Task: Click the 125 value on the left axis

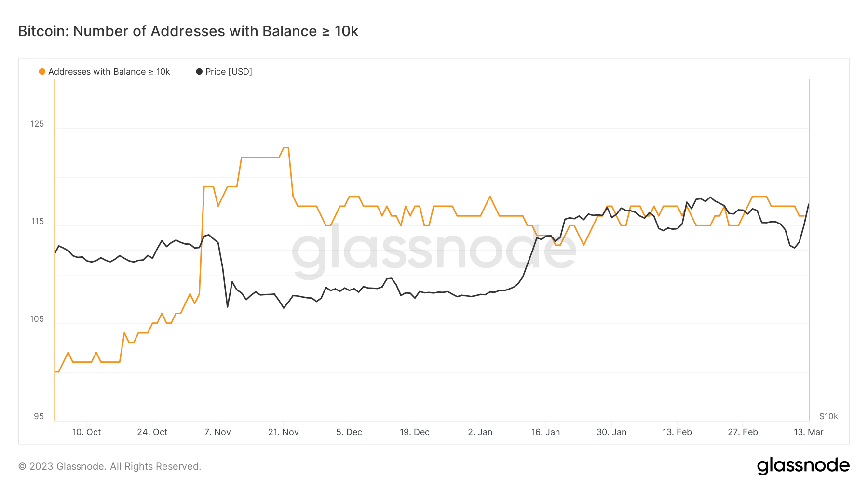Action: 37,124
